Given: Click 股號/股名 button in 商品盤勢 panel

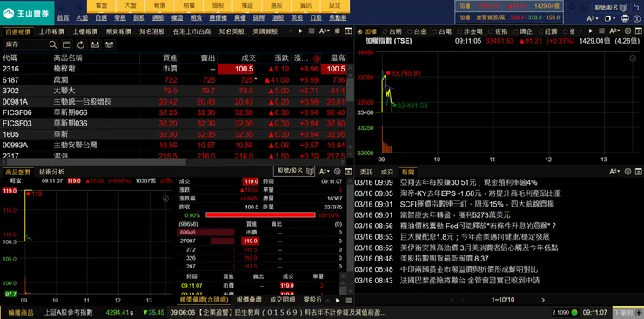Looking at the screenshot, I should click(x=294, y=171).
